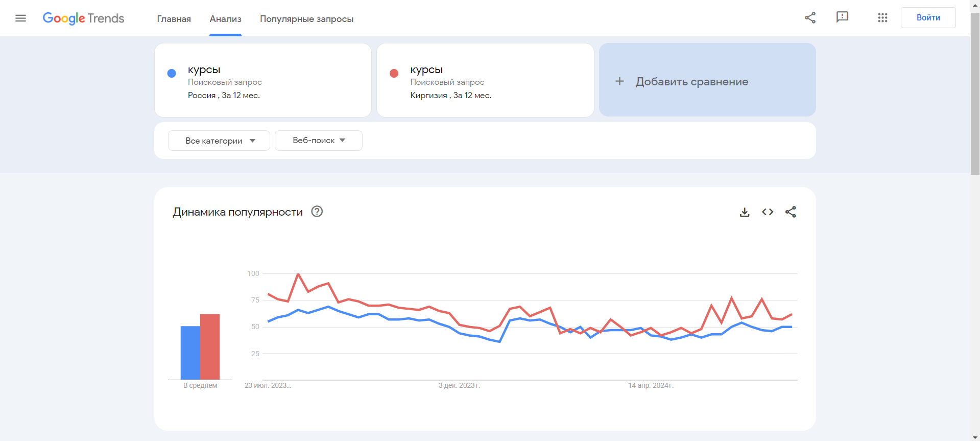This screenshot has height=441, width=980.
Task: Expand the Все категории dropdown
Action: tap(219, 141)
